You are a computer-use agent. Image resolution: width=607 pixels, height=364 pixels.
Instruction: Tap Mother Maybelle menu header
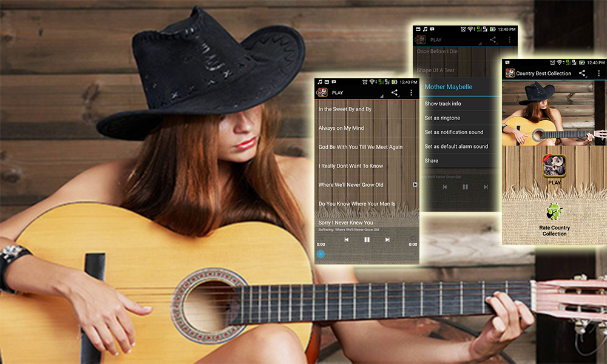[449, 87]
